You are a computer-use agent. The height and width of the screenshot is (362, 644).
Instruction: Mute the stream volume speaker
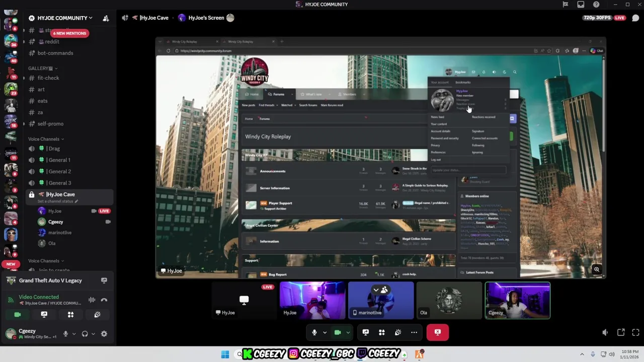click(x=605, y=332)
